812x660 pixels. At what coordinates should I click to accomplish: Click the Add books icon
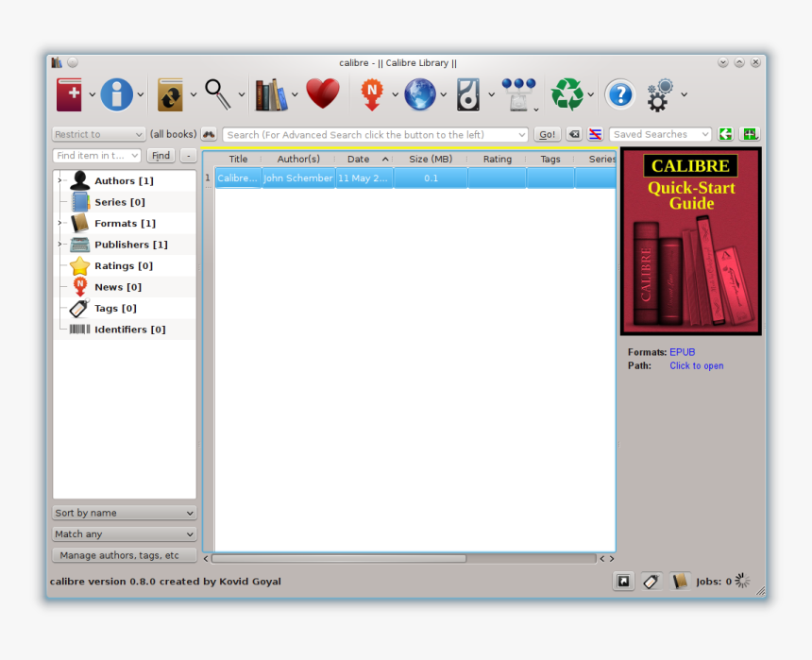(69, 94)
